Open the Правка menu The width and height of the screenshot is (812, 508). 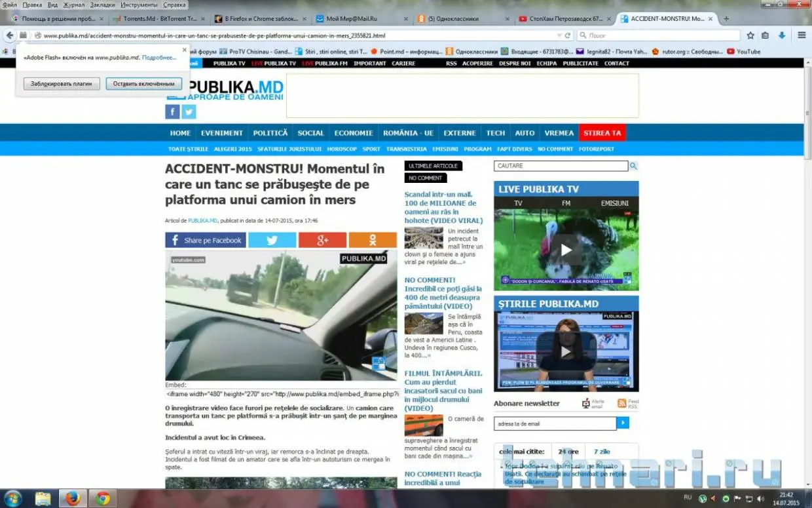(x=32, y=5)
